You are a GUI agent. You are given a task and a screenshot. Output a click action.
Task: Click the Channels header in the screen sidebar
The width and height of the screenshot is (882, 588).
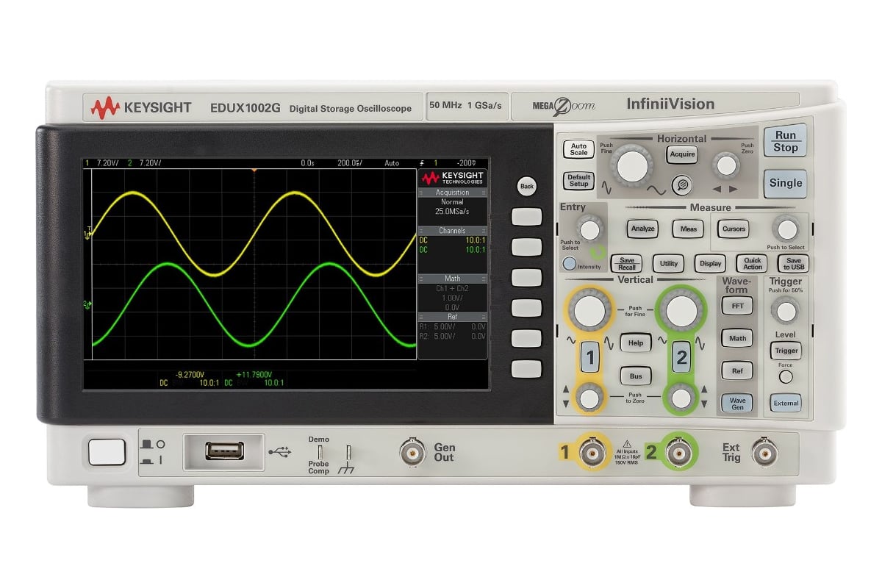click(x=452, y=231)
